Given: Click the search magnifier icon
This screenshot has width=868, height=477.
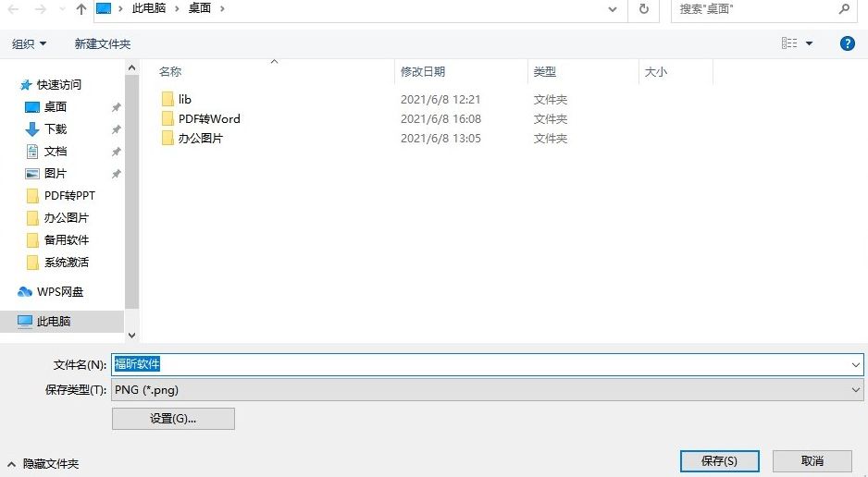Looking at the screenshot, I should point(844,9).
